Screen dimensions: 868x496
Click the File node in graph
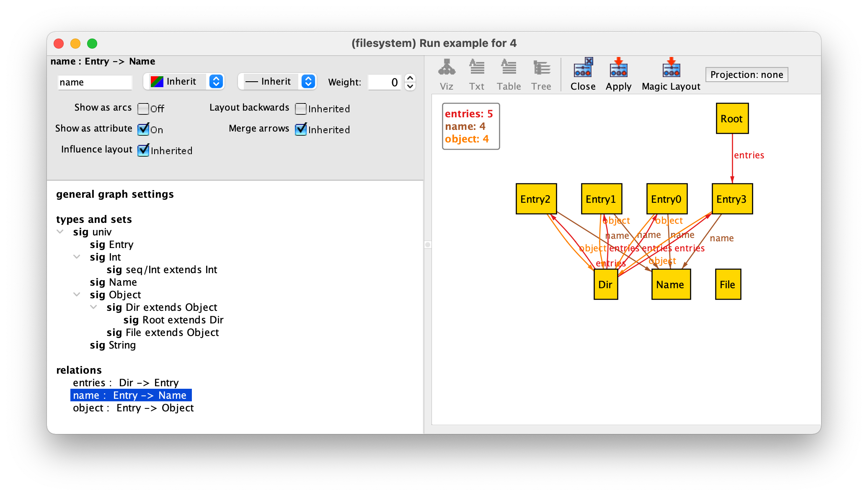(728, 284)
